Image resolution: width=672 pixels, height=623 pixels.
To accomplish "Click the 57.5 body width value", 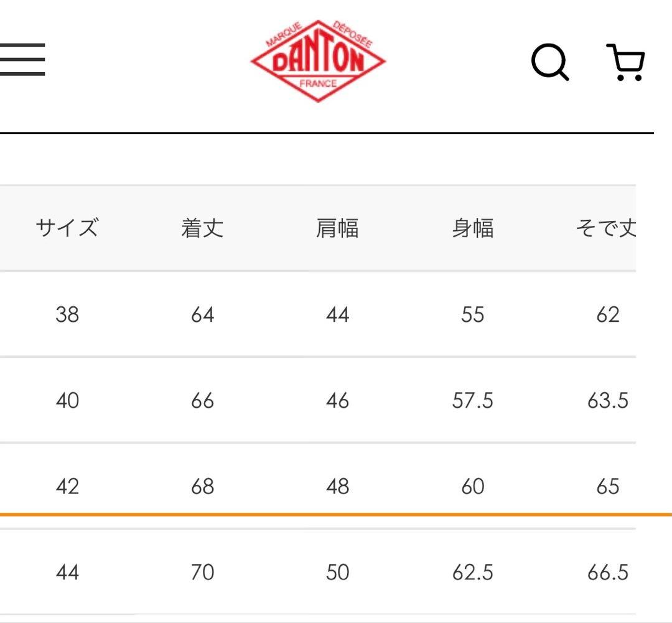I will click(473, 400).
